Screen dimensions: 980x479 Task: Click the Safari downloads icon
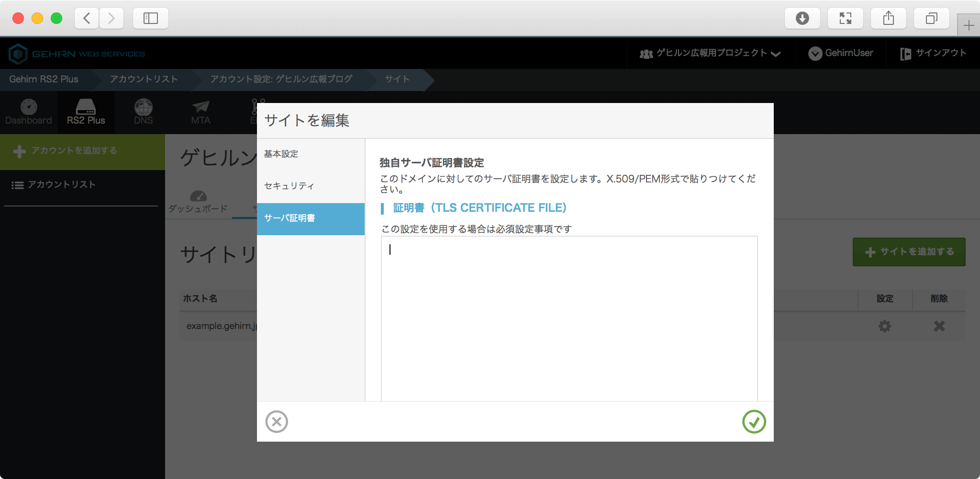[802, 18]
